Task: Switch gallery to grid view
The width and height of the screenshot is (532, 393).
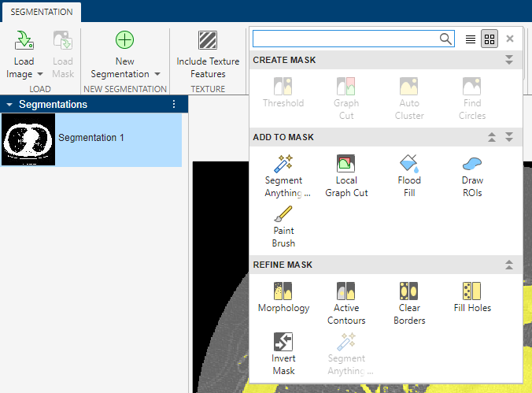Action: (x=490, y=39)
